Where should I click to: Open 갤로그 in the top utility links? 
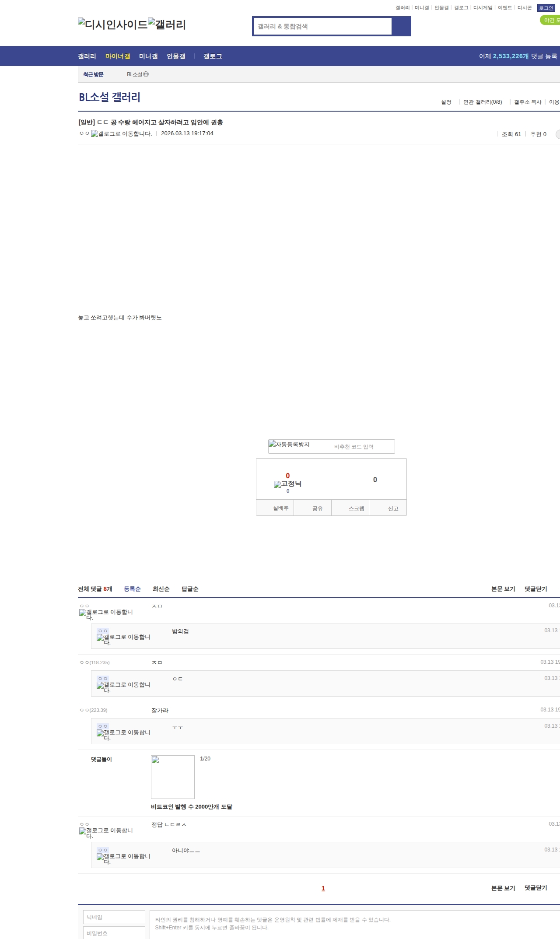coord(461,8)
